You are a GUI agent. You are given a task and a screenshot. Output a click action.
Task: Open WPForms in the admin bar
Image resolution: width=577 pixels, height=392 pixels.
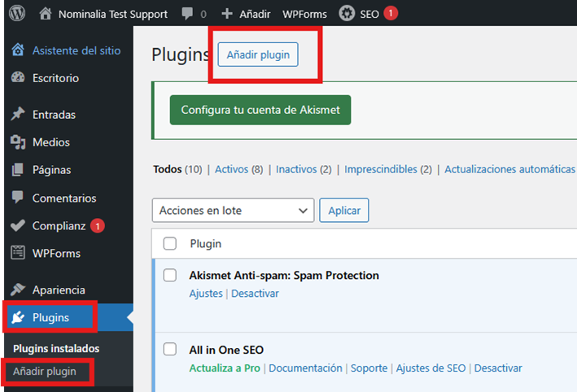point(304,14)
